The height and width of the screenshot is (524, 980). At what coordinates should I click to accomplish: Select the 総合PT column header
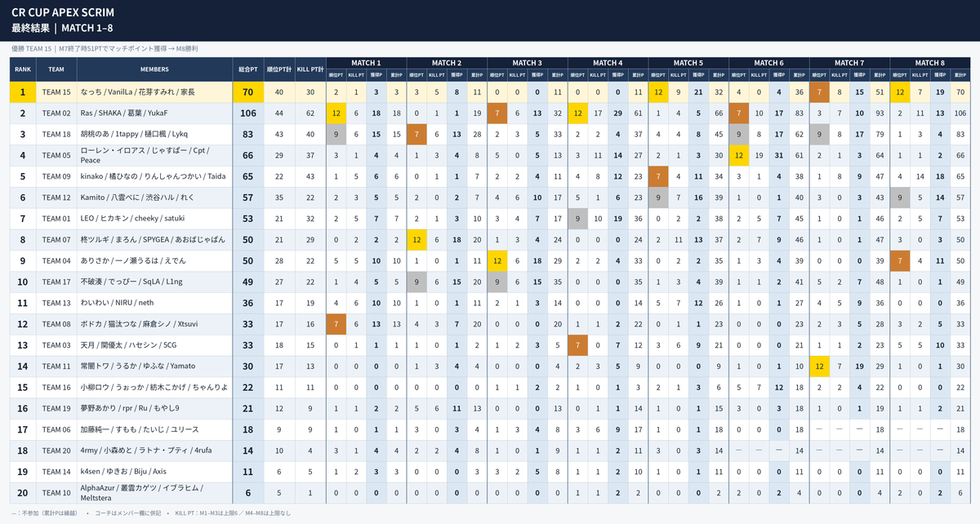(247, 69)
